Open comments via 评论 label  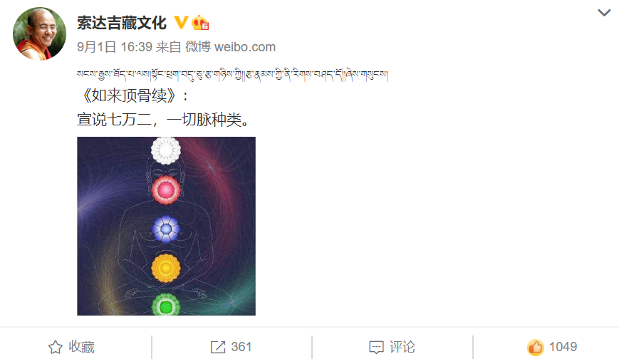click(402, 347)
